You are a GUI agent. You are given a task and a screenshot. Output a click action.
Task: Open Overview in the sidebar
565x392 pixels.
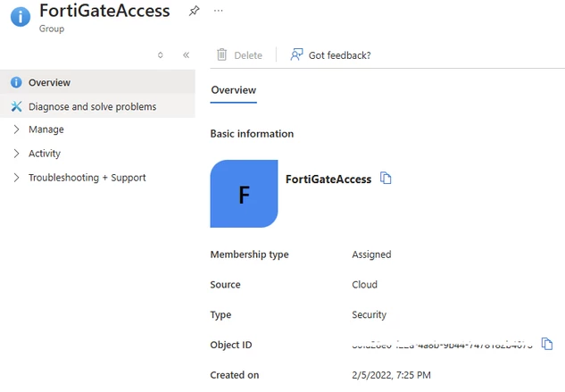(x=97, y=82)
